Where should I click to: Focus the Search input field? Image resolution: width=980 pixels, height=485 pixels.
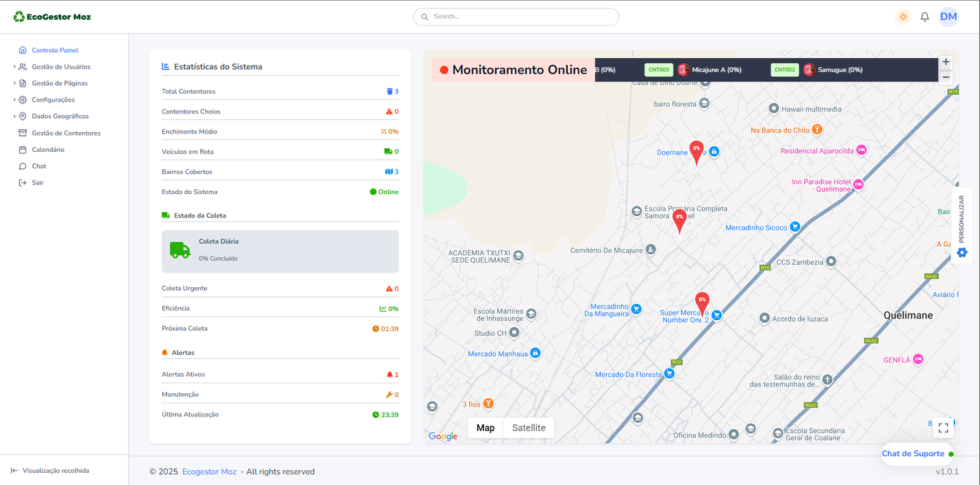pos(516,17)
